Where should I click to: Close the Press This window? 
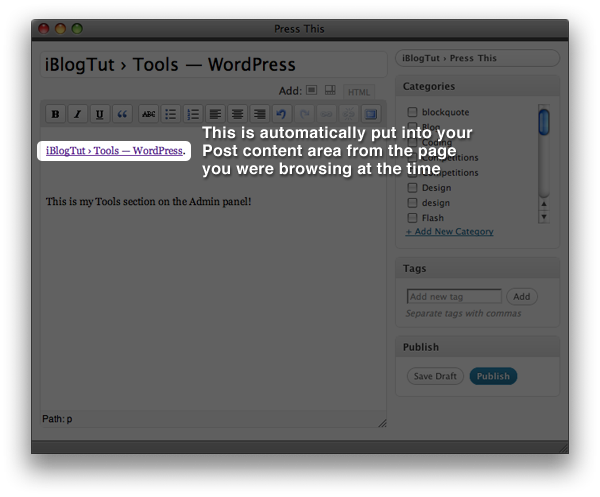click(44, 29)
